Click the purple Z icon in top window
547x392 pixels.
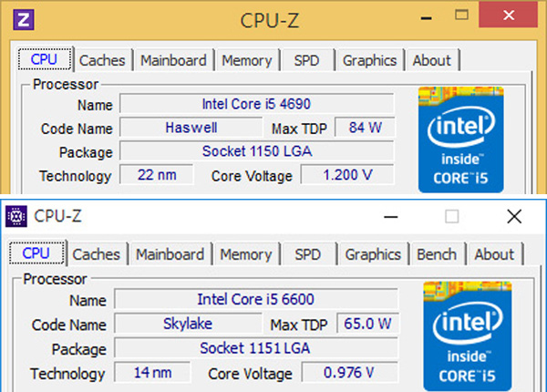pos(24,19)
